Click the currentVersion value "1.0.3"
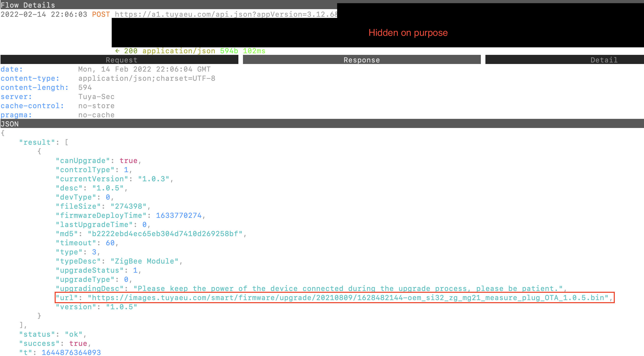The width and height of the screenshot is (644, 356). click(x=154, y=179)
